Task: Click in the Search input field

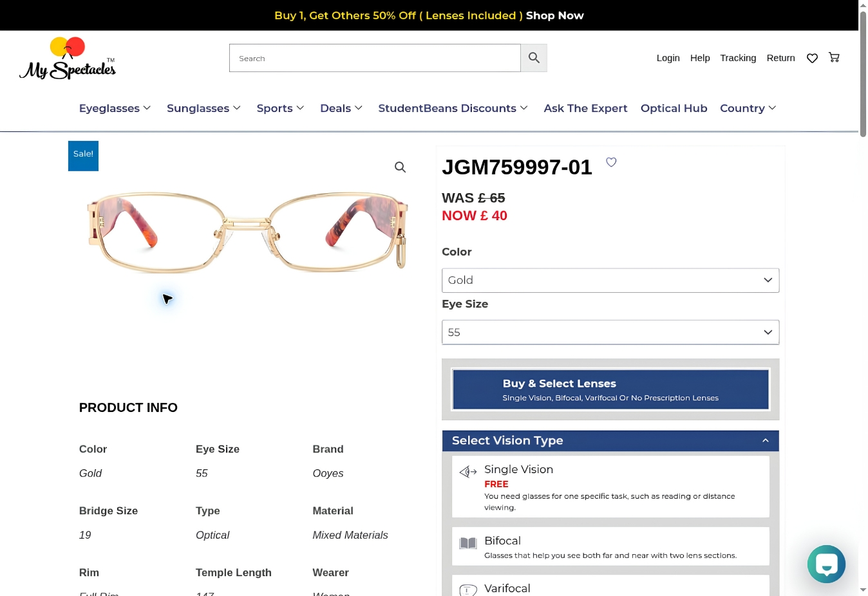Action: tap(375, 58)
